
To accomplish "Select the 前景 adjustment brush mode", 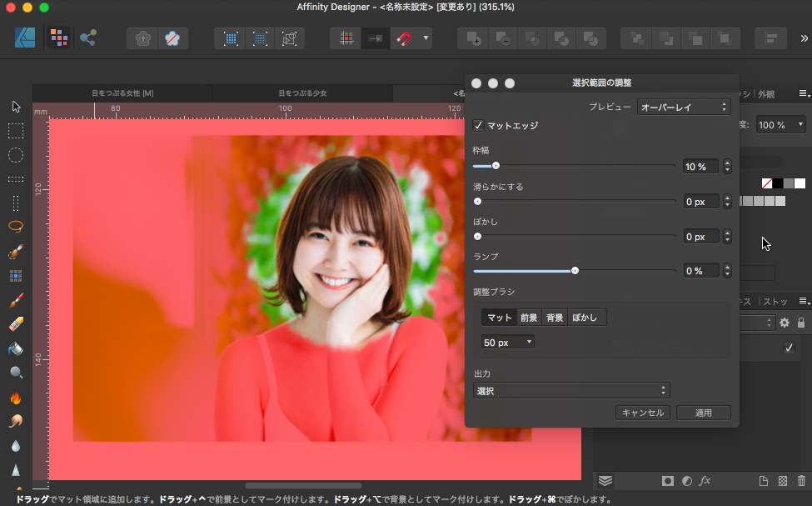I will [x=529, y=318].
